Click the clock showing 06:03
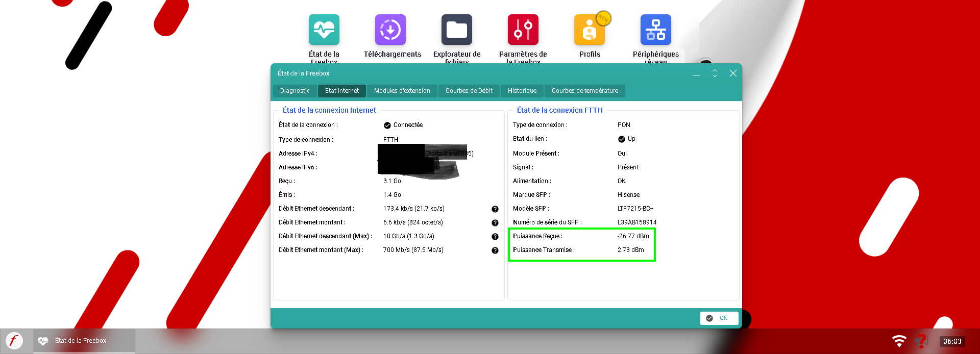 coord(952,341)
